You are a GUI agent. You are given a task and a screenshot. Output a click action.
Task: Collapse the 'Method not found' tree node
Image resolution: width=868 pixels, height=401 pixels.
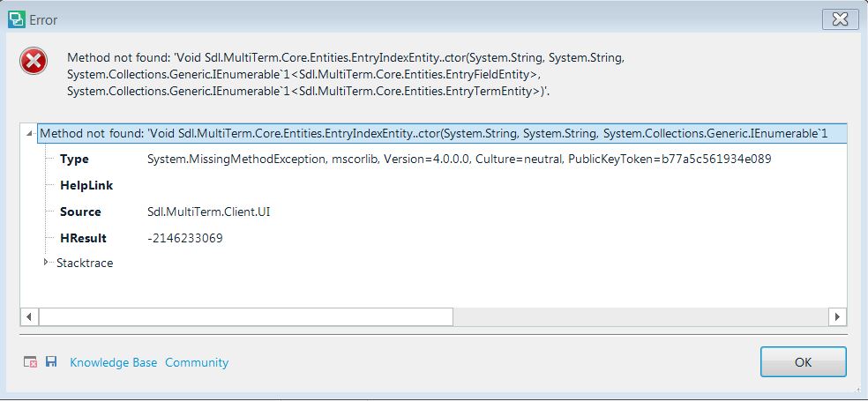pos(29,133)
